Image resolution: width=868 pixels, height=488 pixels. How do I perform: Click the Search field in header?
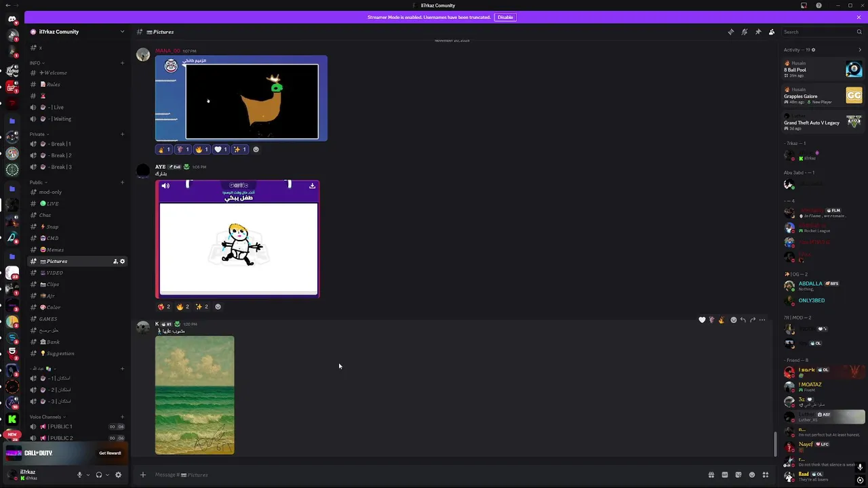(x=821, y=32)
